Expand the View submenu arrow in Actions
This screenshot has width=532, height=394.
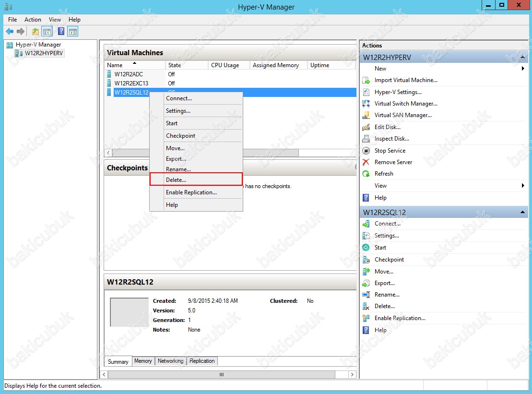click(523, 186)
